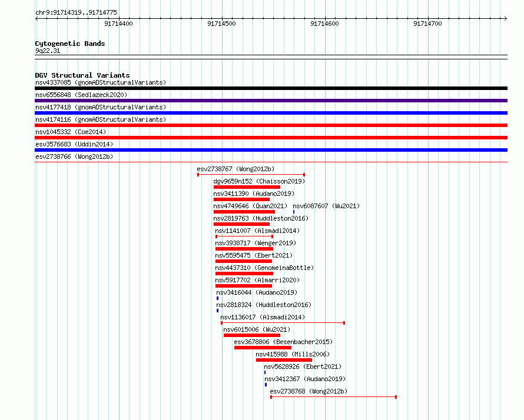
Task: Click the small blue marker under nsv3416044
Action: [218, 298]
